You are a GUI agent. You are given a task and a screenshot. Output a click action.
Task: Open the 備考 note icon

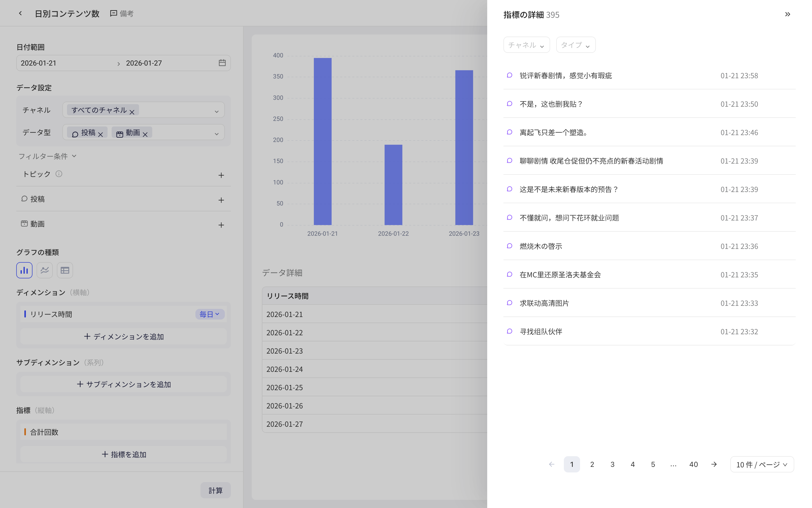pos(114,13)
